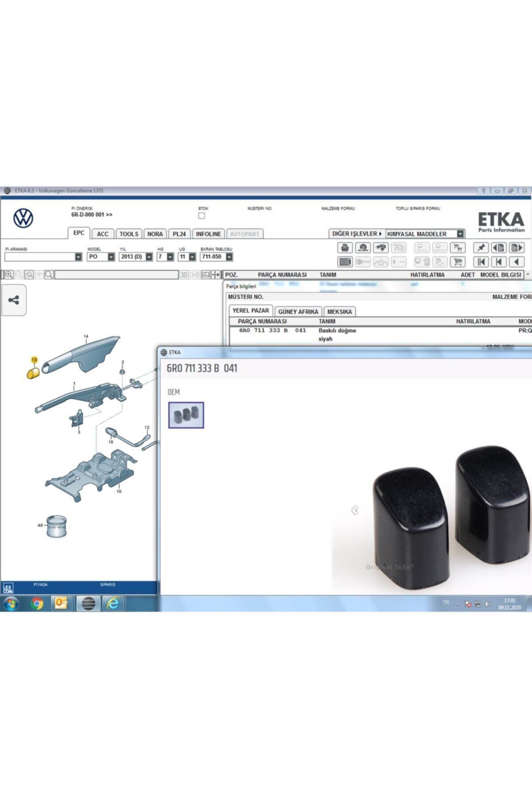Screen dimensions: 532x798
Task: Open Google Chrome from the taskbar
Action: (37, 603)
